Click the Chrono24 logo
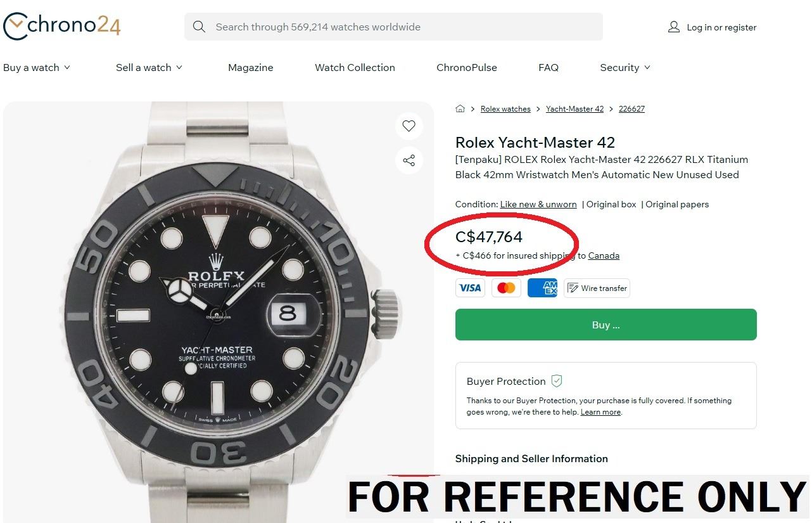 tap(61, 26)
